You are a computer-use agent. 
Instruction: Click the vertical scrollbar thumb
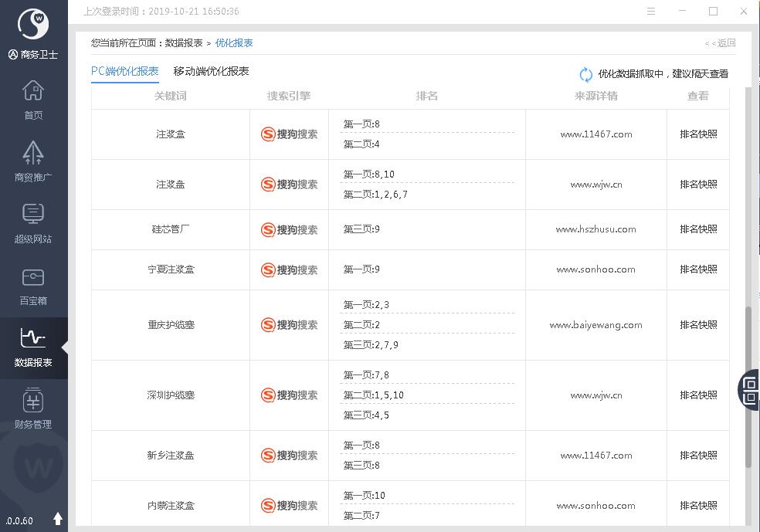click(748, 386)
